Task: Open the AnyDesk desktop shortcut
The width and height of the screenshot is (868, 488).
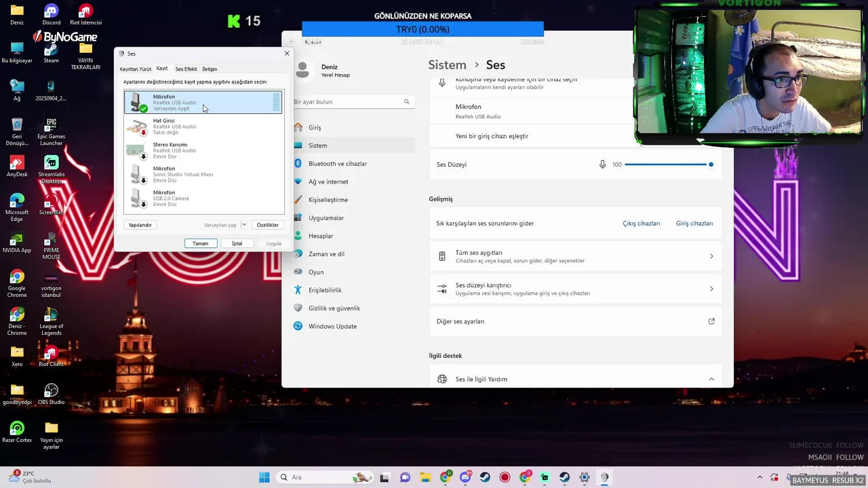Action: [17, 167]
